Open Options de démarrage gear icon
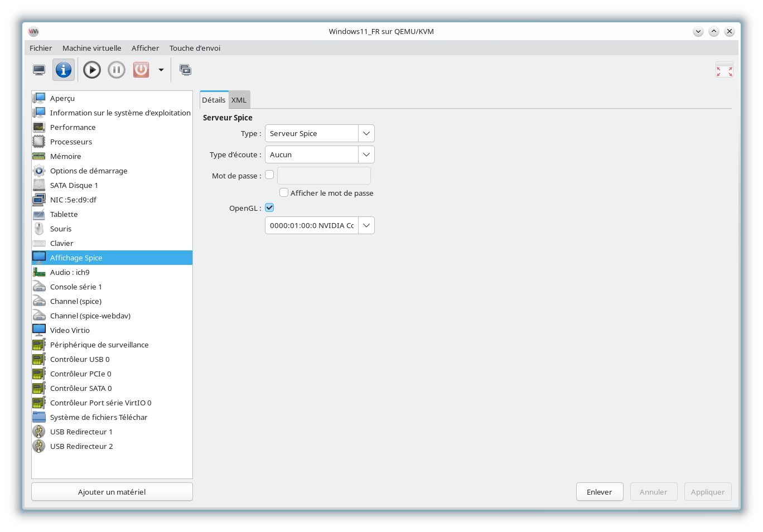 (39, 171)
